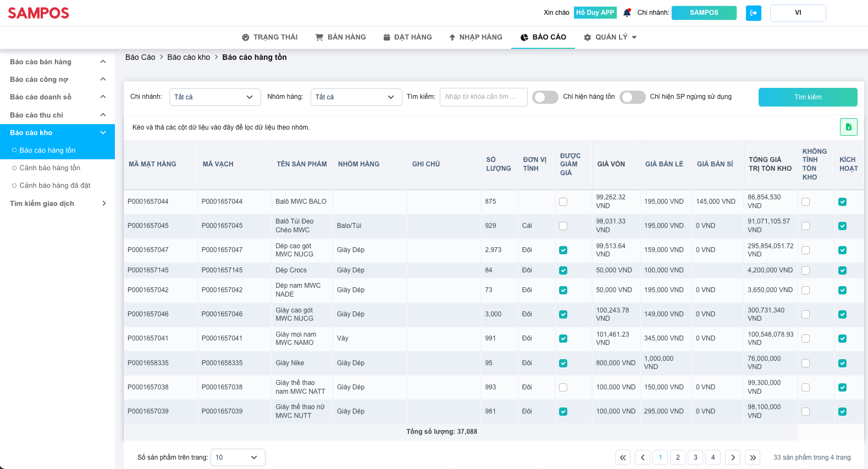This screenshot has height=469, width=868.
Task: Go to the first page using the double-left arrow
Action: click(x=623, y=457)
